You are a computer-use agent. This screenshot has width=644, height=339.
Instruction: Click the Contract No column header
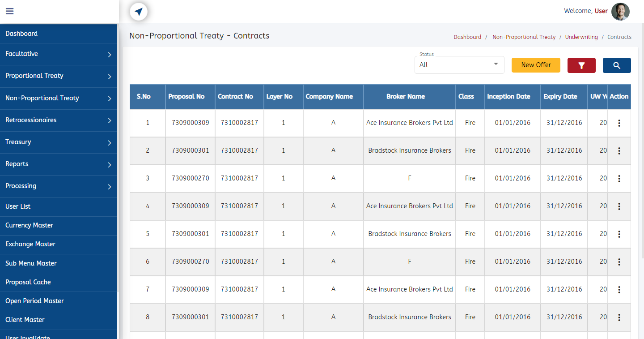click(239, 97)
